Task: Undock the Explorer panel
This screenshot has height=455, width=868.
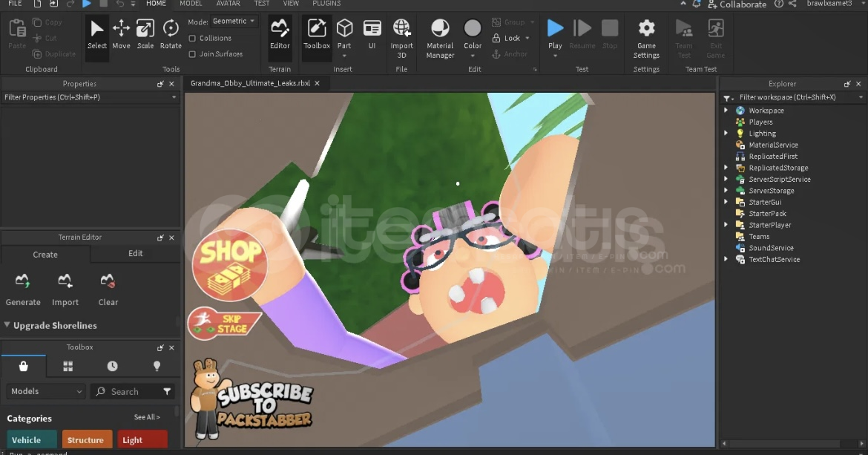Action: coord(847,84)
